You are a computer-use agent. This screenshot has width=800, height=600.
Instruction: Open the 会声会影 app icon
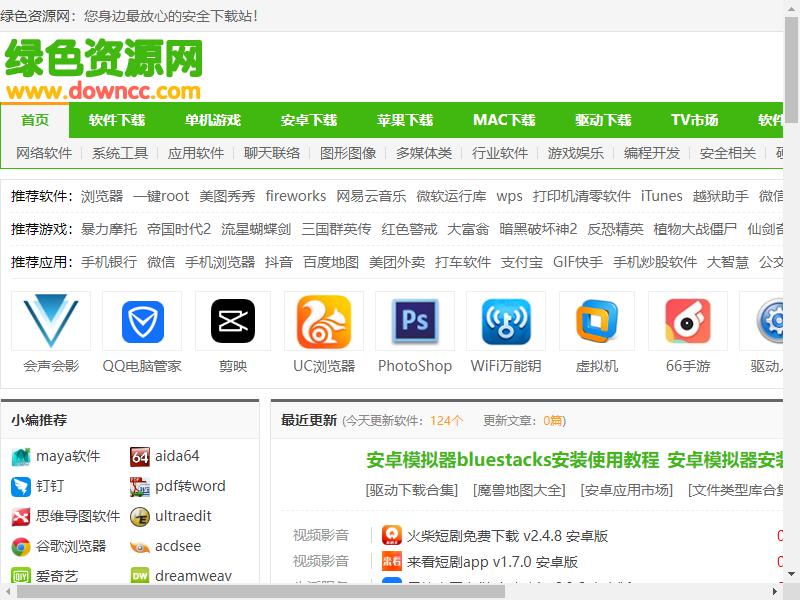[x=51, y=321]
